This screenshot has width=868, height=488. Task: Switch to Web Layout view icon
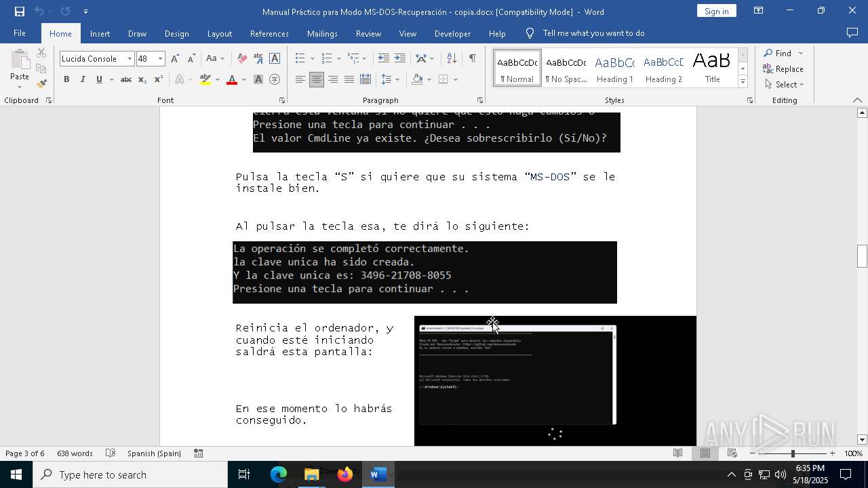(x=732, y=453)
